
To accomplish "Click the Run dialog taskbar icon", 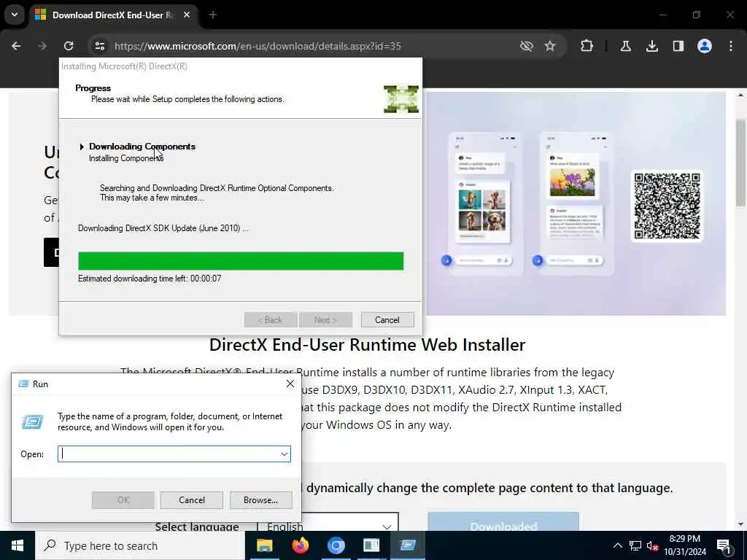I will pos(408,545).
